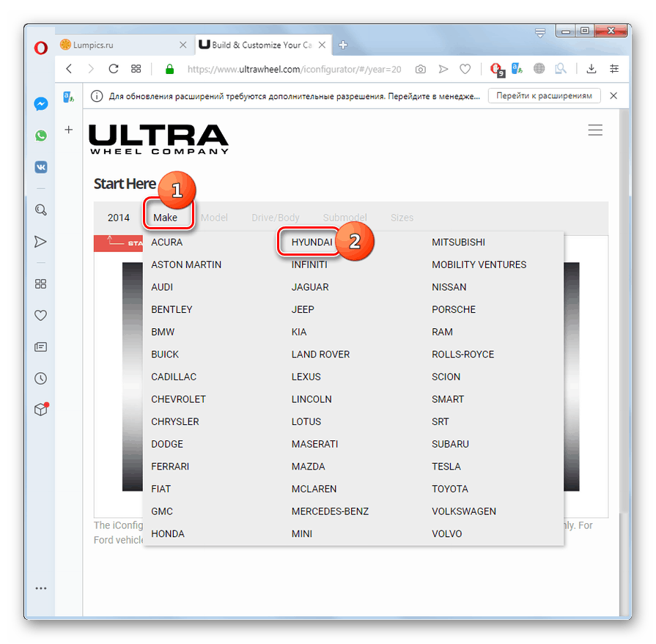
Task: Open WhatsApp from the sidebar
Action: point(41,136)
